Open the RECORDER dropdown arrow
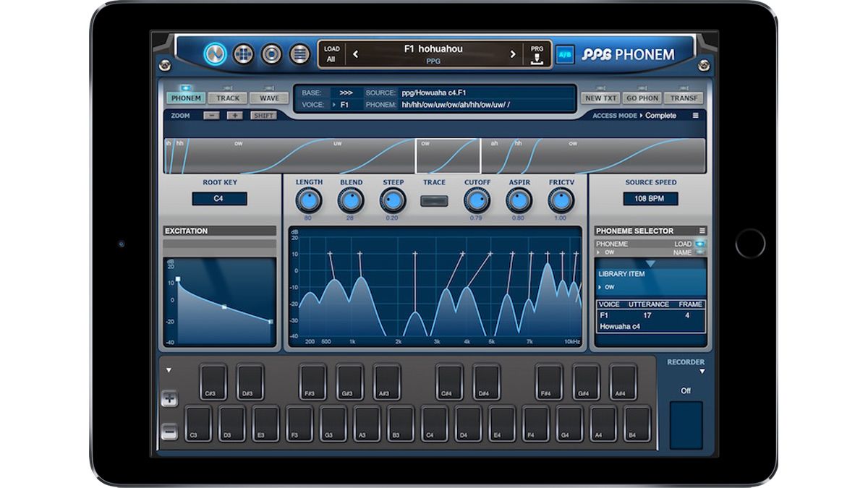Screen dimensions: 868x488 click(702, 372)
